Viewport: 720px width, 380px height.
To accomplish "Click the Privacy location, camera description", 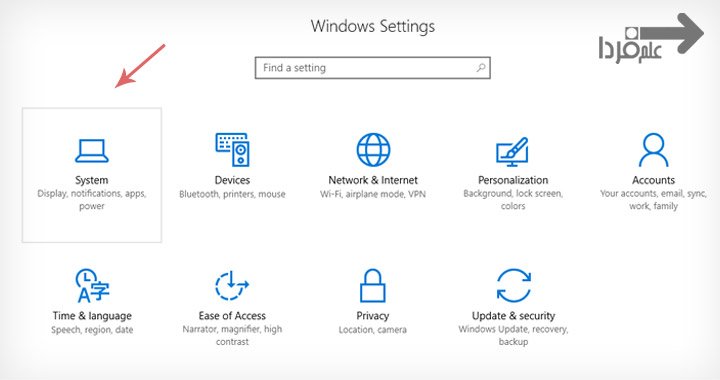I will pyautogui.click(x=372, y=330).
